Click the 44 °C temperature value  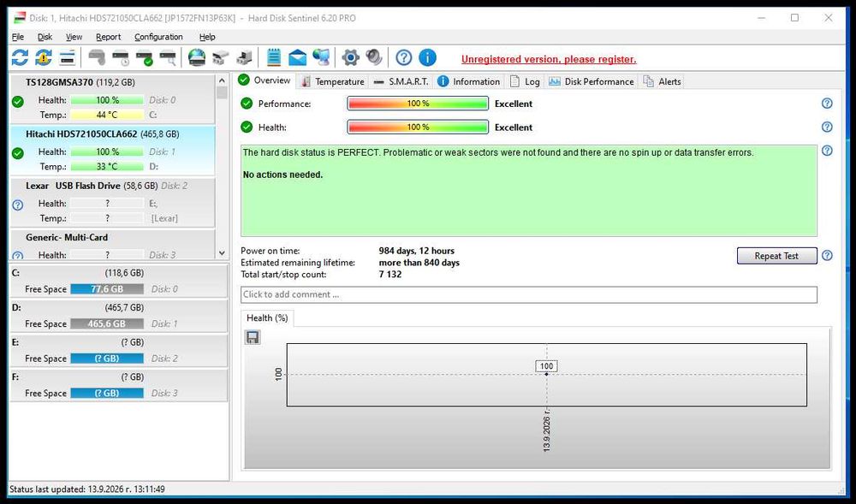click(107, 116)
